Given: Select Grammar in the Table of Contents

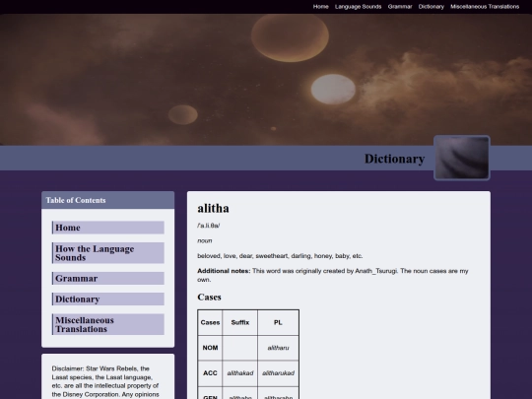Looking at the screenshot, I should click(108, 278).
